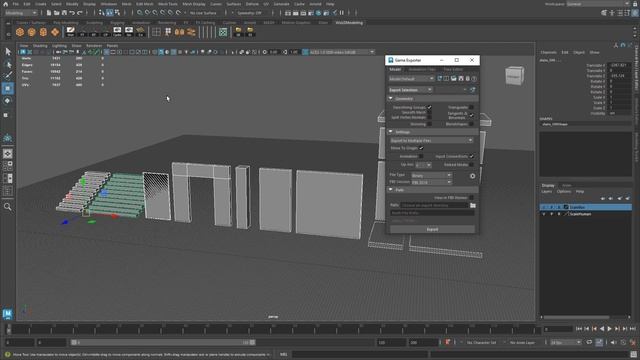The image size is (640, 360).
Task: Click the Redo arrow icon
Action: click(80, 13)
